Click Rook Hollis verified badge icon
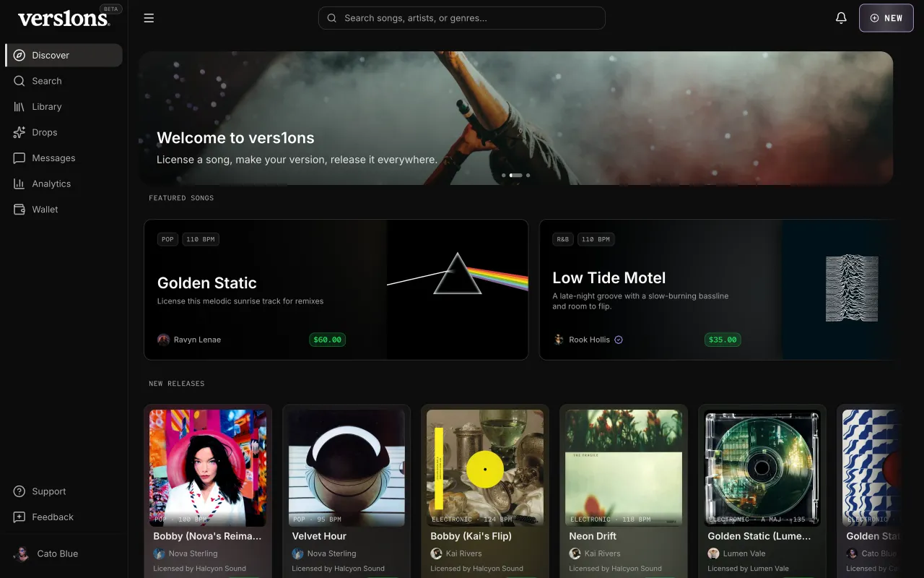 click(x=619, y=340)
